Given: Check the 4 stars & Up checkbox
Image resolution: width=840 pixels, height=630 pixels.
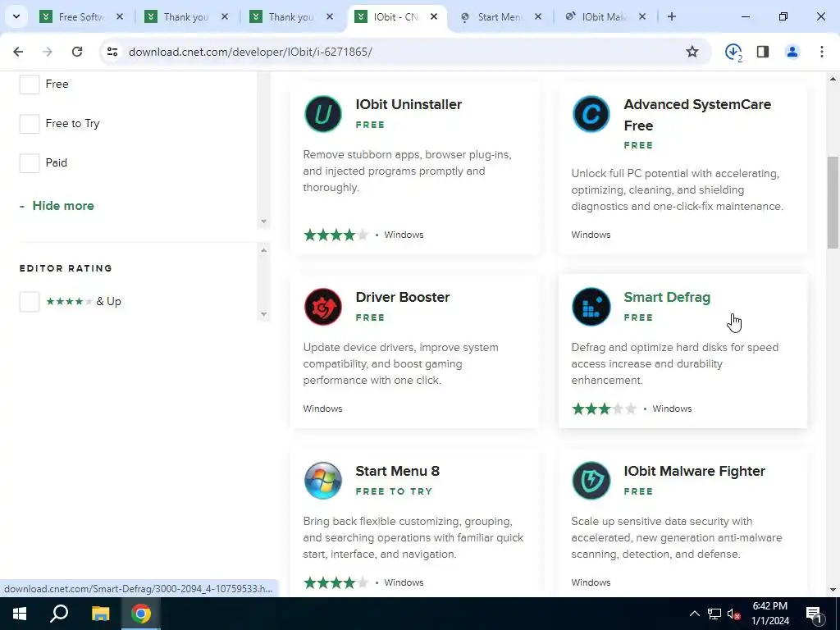Looking at the screenshot, I should click(30, 302).
